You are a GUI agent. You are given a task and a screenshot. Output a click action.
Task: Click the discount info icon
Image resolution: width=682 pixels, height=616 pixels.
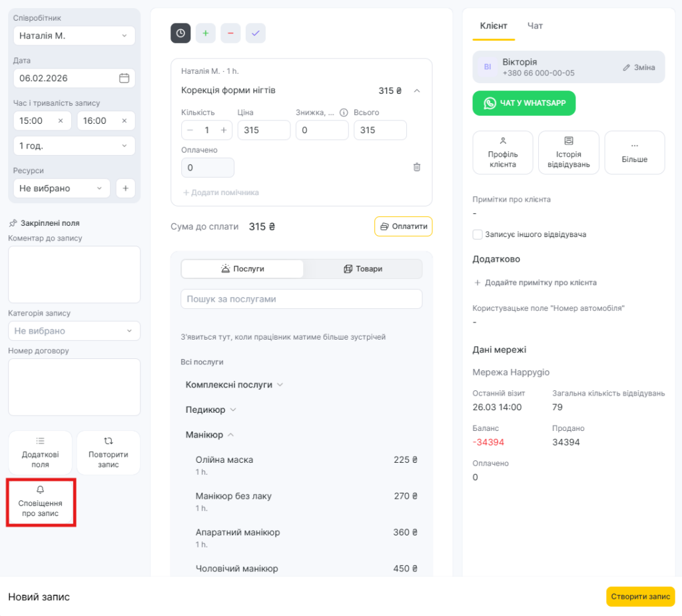pos(344,113)
